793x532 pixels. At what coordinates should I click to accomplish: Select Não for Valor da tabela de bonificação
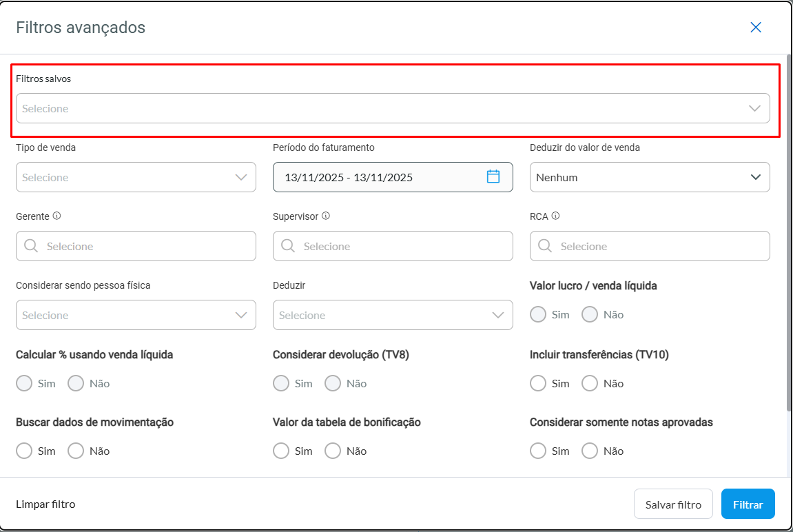(x=333, y=451)
